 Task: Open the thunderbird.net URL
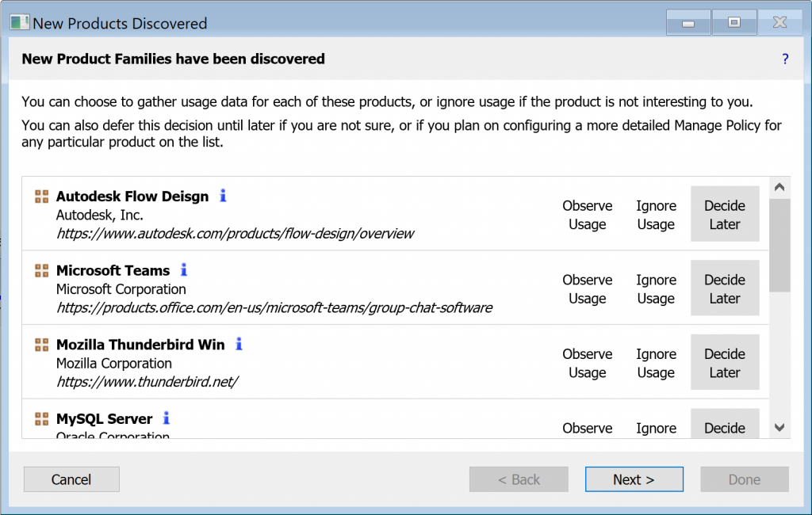tap(147, 381)
